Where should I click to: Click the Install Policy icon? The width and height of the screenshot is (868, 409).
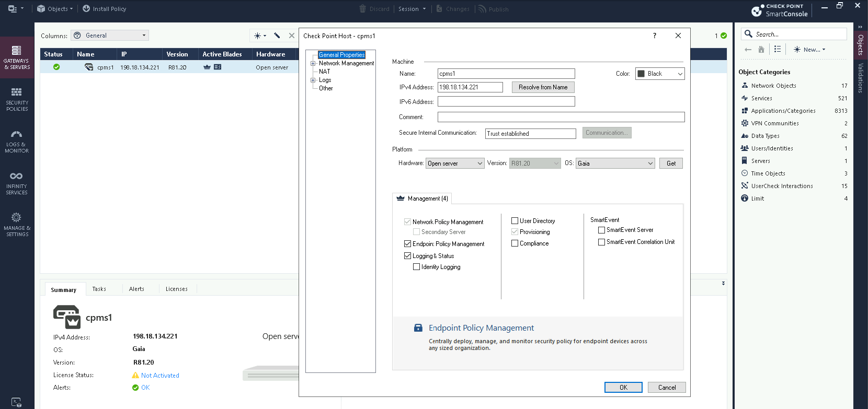click(x=86, y=9)
